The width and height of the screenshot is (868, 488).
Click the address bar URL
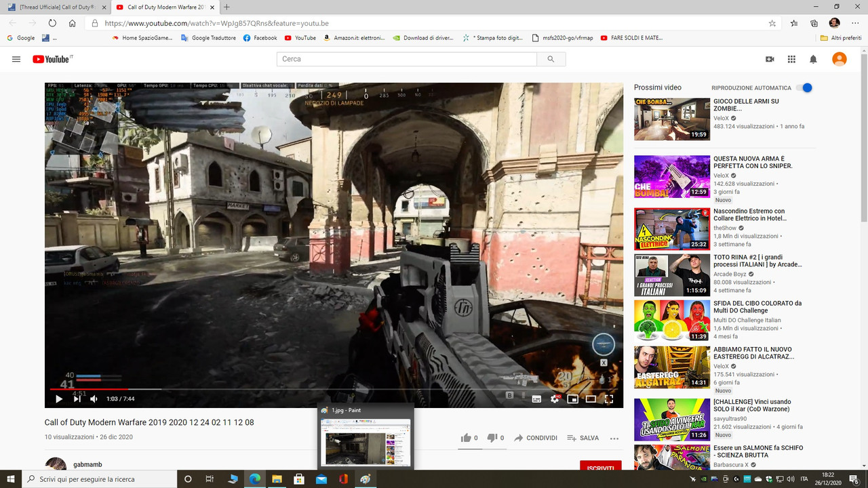click(x=216, y=23)
